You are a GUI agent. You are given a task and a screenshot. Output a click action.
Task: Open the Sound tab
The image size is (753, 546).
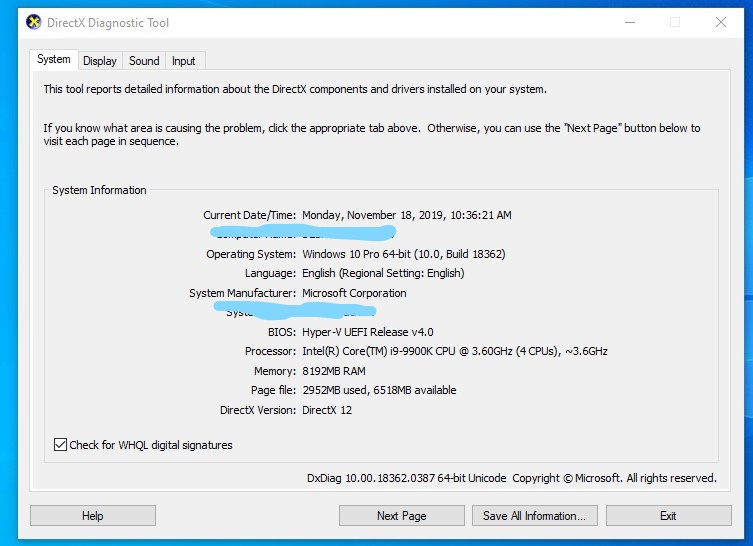(144, 61)
